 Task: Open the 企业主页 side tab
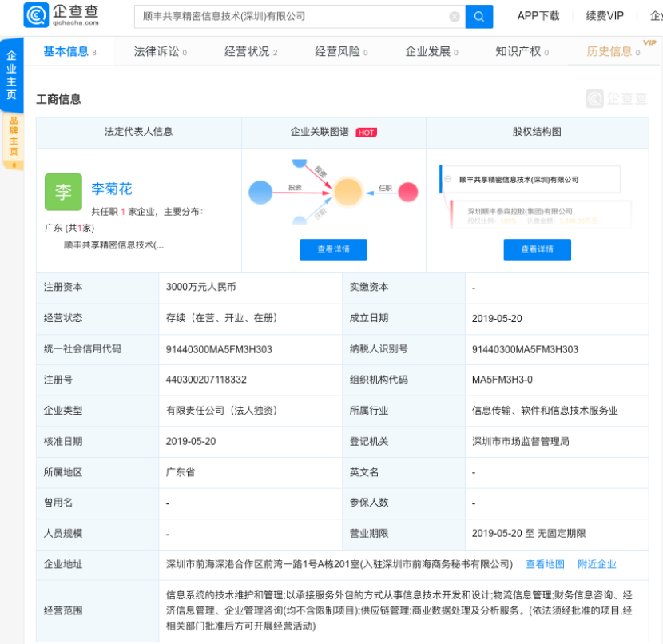(x=11, y=76)
